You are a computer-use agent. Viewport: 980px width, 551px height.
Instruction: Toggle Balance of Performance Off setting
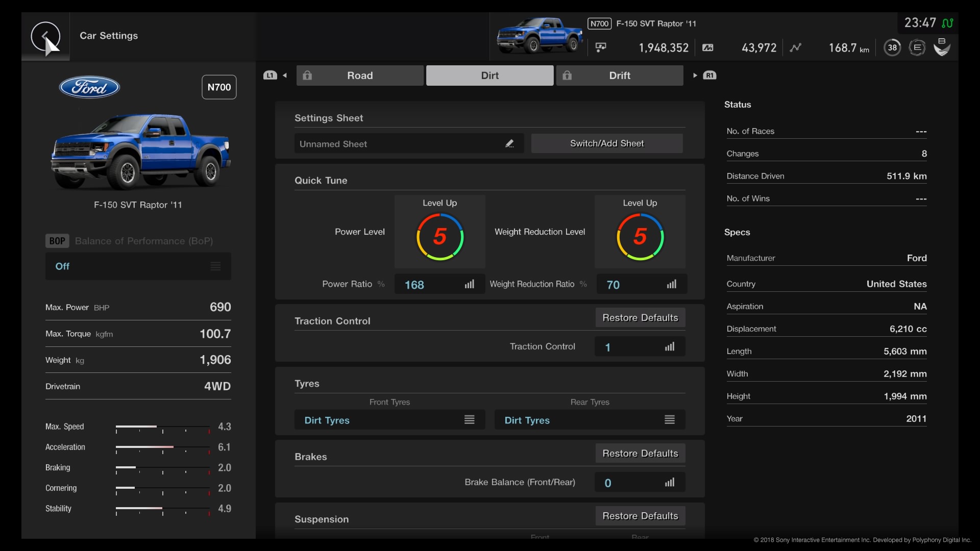click(138, 266)
